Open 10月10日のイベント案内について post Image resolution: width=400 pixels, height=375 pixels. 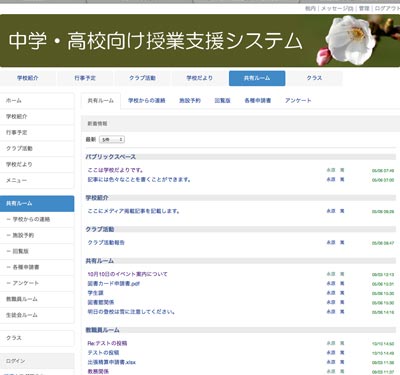pyautogui.click(x=128, y=274)
